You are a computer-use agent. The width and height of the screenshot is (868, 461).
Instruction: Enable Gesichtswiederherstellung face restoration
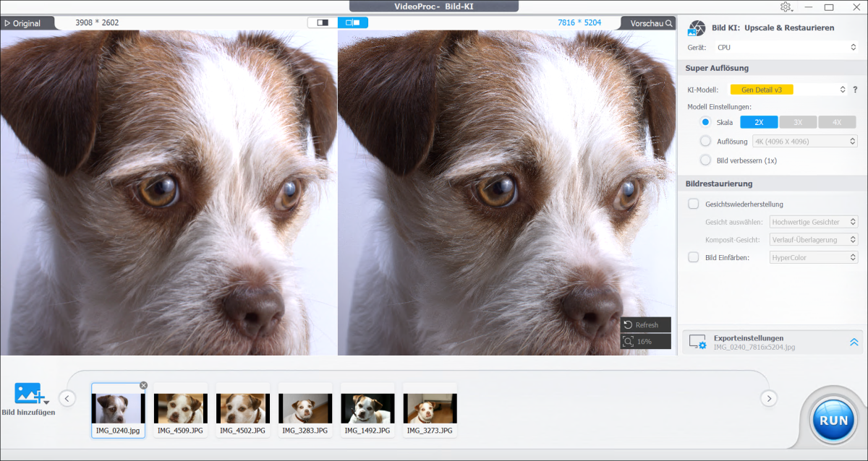point(692,204)
